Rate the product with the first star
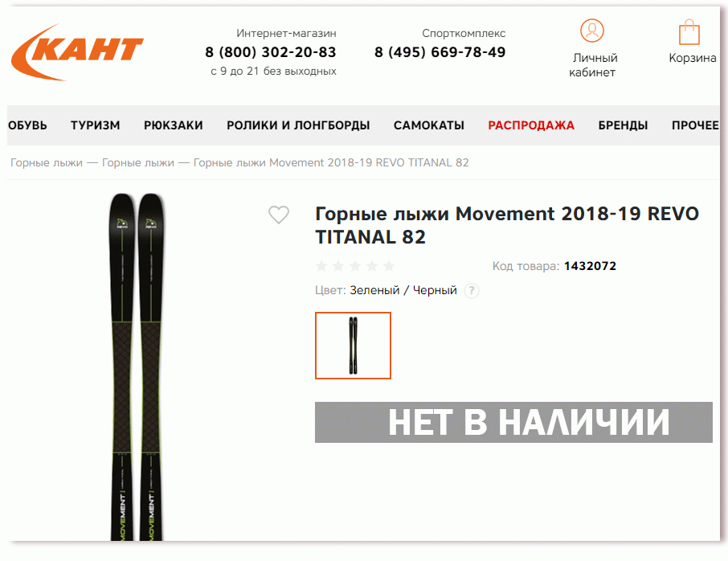 321,266
